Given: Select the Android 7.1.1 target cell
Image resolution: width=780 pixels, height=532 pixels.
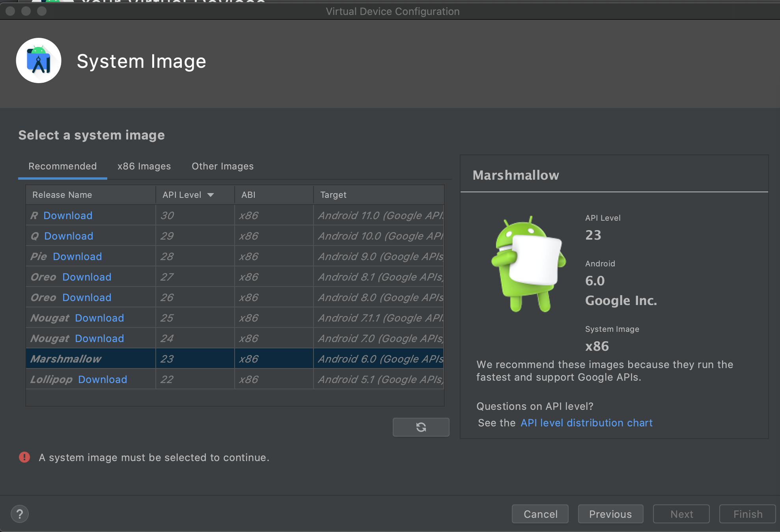Looking at the screenshot, I should (379, 318).
